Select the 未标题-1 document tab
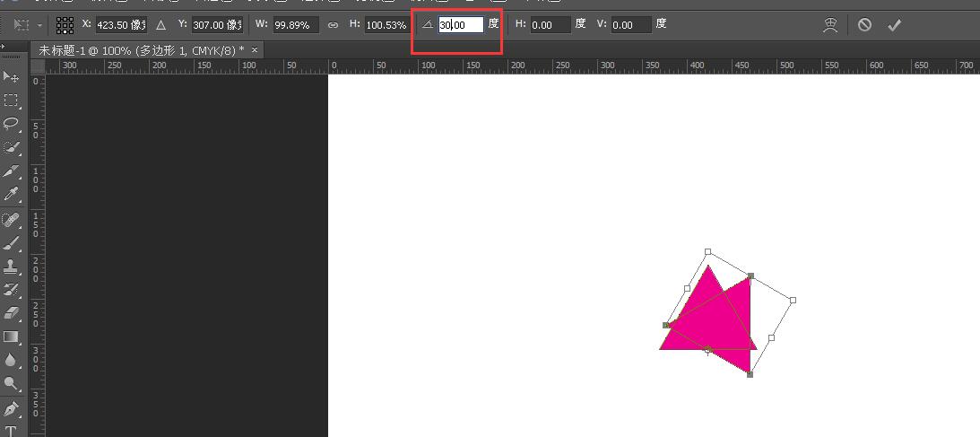The height and width of the screenshot is (437, 980). coord(142,49)
